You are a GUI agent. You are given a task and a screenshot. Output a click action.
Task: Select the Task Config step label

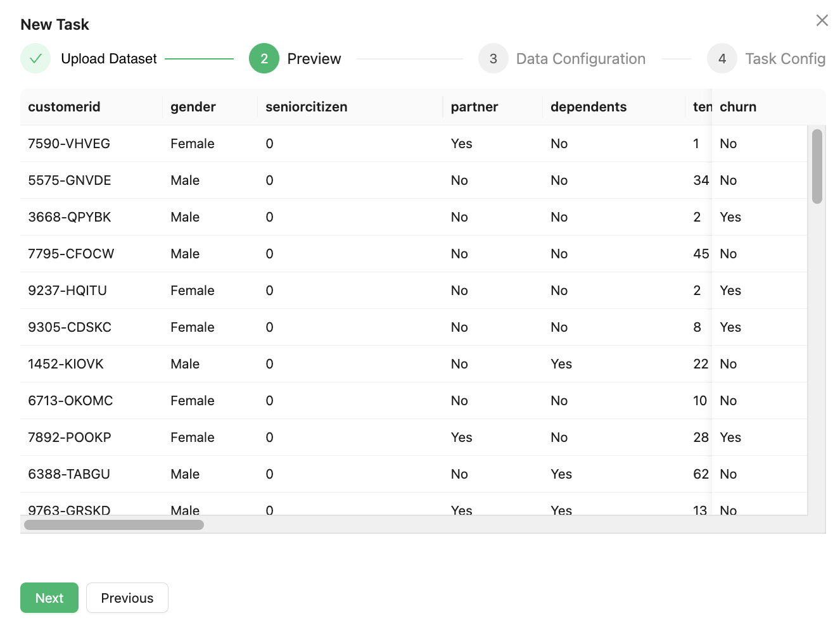pos(785,59)
